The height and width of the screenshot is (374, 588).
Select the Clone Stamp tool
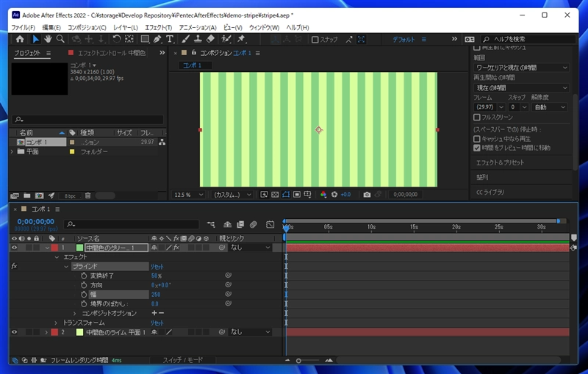point(198,39)
